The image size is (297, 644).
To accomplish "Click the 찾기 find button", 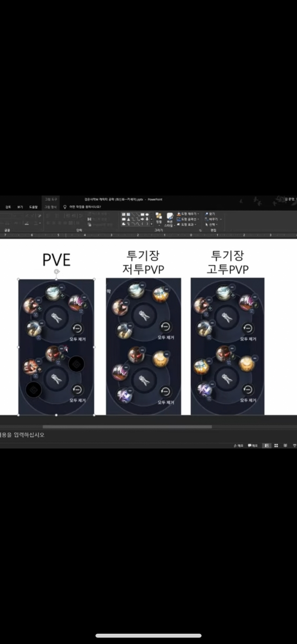I will 210,214.
